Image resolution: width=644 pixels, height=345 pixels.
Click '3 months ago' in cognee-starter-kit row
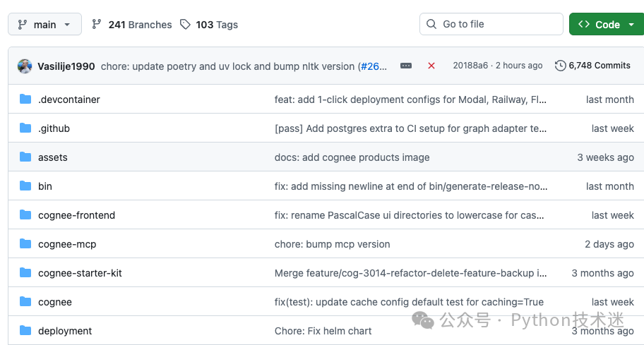coord(603,273)
